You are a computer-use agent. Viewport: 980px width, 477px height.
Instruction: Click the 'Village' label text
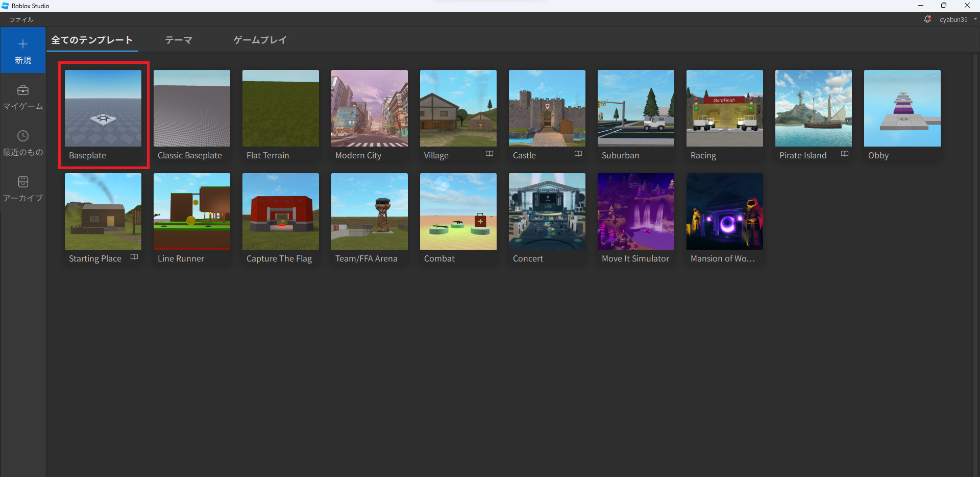point(436,155)
